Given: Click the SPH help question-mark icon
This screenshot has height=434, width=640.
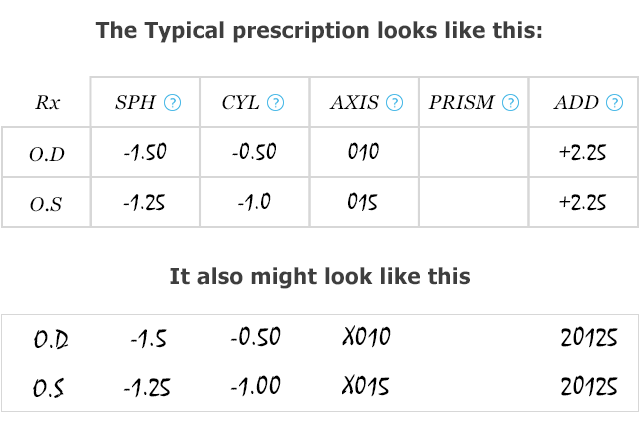Looking at the screenshot, I should tap(172, 102).
